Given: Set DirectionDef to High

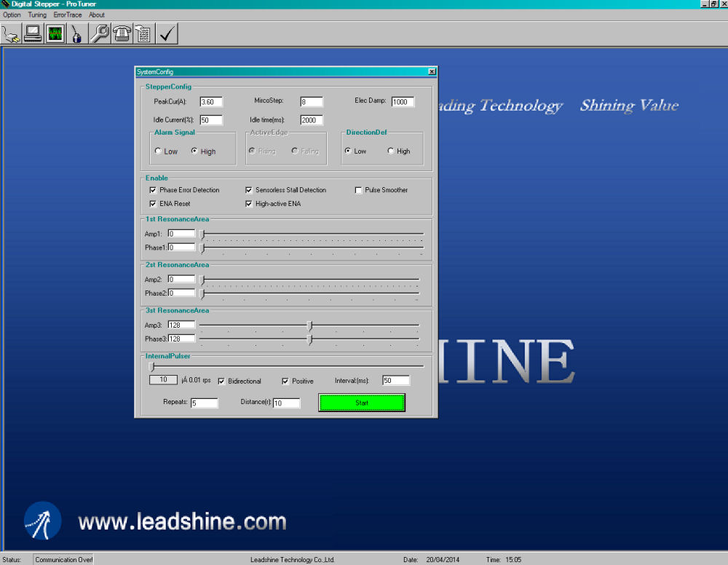Looking at the screenshot, I should (x=391, y=151).
